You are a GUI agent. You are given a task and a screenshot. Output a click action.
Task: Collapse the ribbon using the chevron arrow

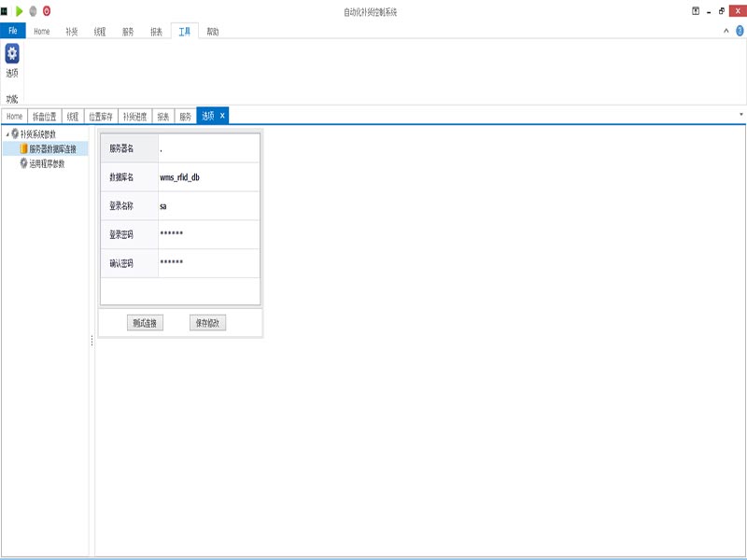click(x=726, y=31)
